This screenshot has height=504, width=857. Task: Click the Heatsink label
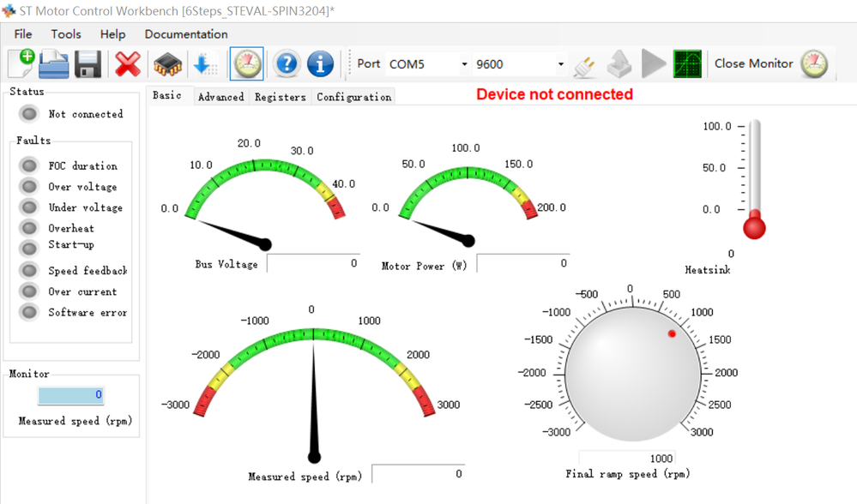pos(707,270)
